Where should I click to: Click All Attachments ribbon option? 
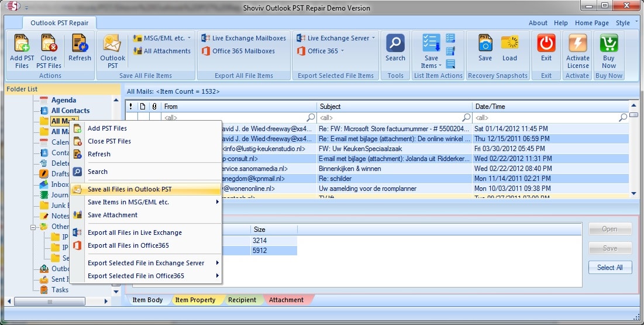click(x=162, y=51)
